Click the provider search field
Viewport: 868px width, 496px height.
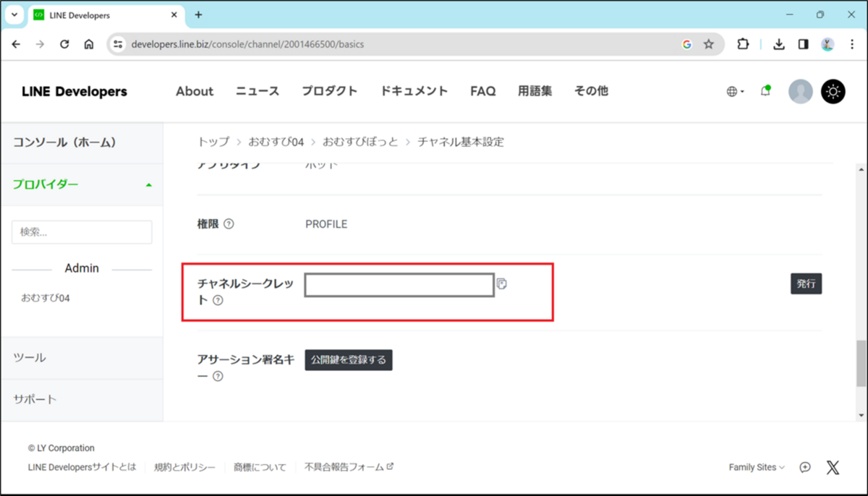pyautogui.click(x=82, y=232)
